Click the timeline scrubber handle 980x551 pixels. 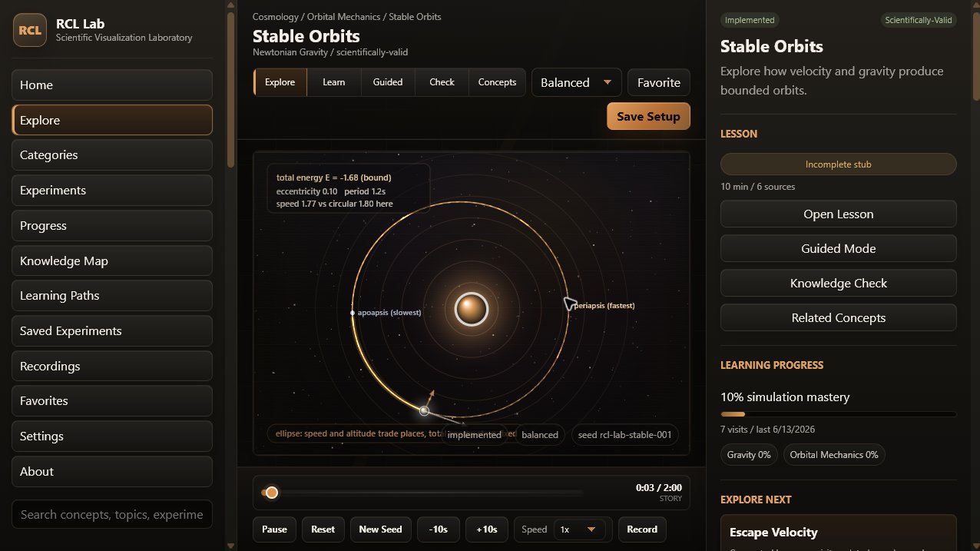coord(271,493)
